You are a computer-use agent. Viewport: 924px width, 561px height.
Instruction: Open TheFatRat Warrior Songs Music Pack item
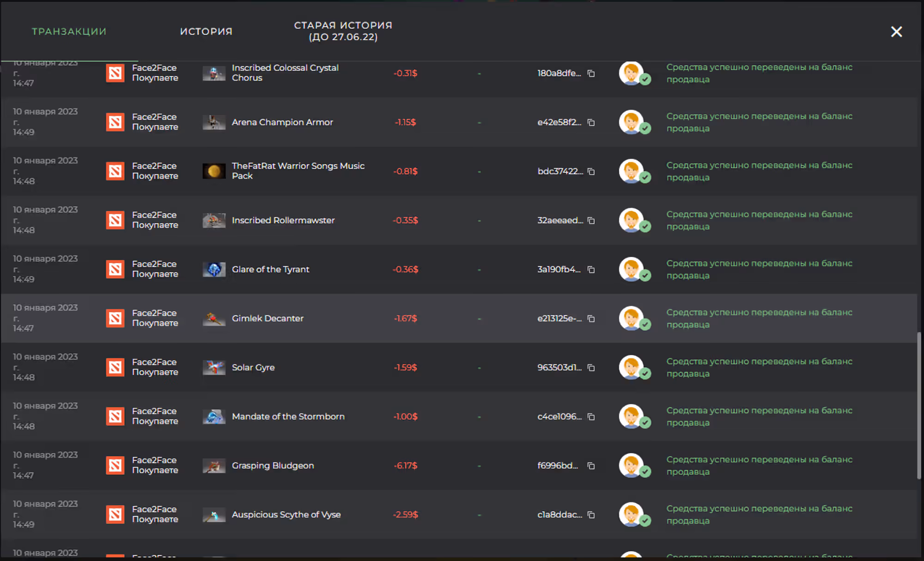(x=298, y=171)
